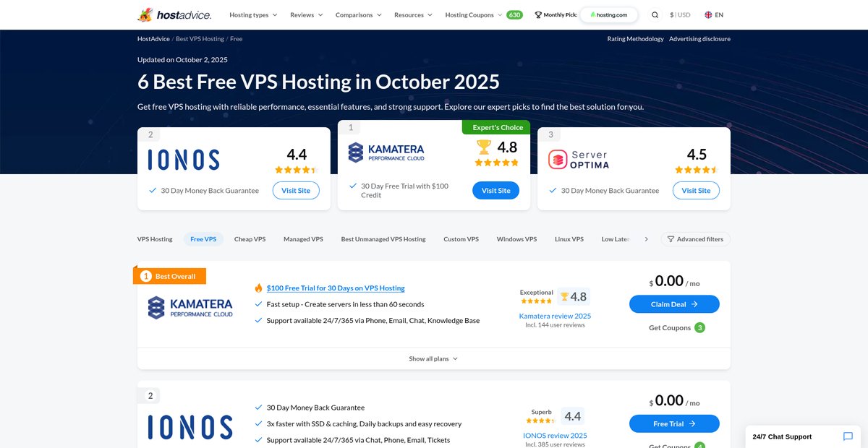The image size is (868, 448).
Task: Open the $100 Free Trial for 30 Days link
Action: pos(336,288)
